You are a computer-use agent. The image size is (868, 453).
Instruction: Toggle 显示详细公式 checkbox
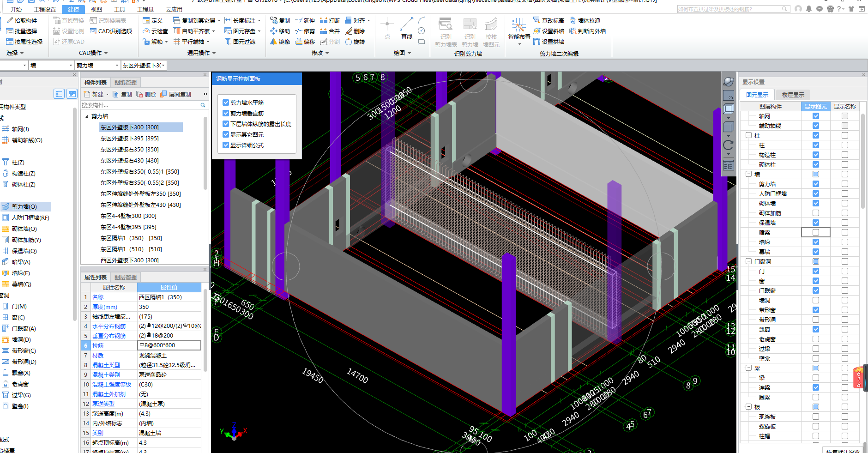[x=226, y=145]
